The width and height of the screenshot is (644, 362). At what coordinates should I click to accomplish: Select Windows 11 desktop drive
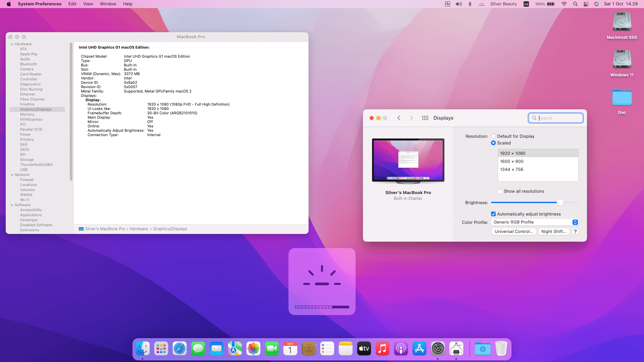point(622,63)
